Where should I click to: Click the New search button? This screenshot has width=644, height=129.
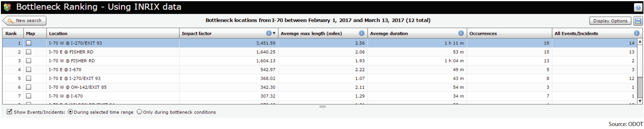(25, 21)
